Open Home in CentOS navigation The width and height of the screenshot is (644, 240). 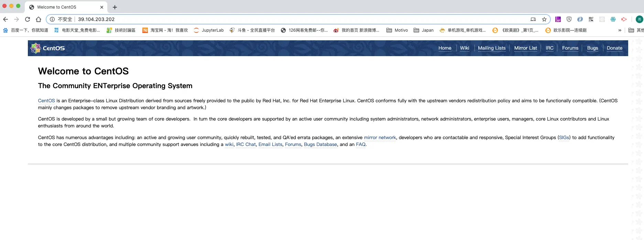[445, 48]
